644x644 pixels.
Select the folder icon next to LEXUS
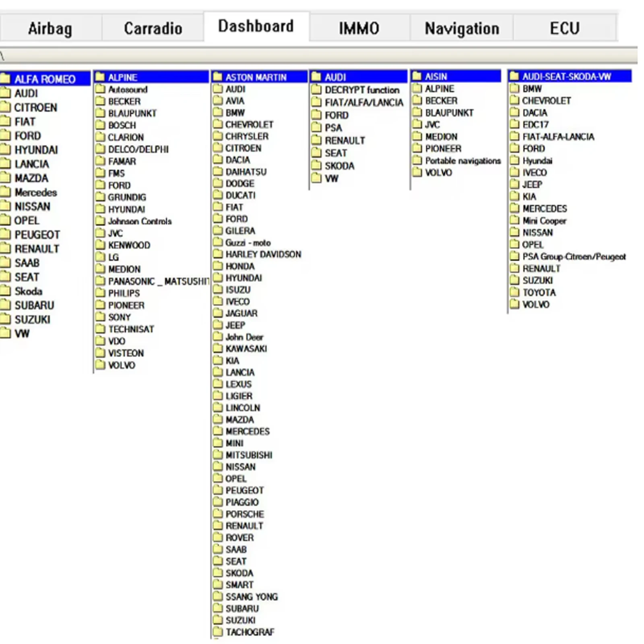tap(218, 384)
